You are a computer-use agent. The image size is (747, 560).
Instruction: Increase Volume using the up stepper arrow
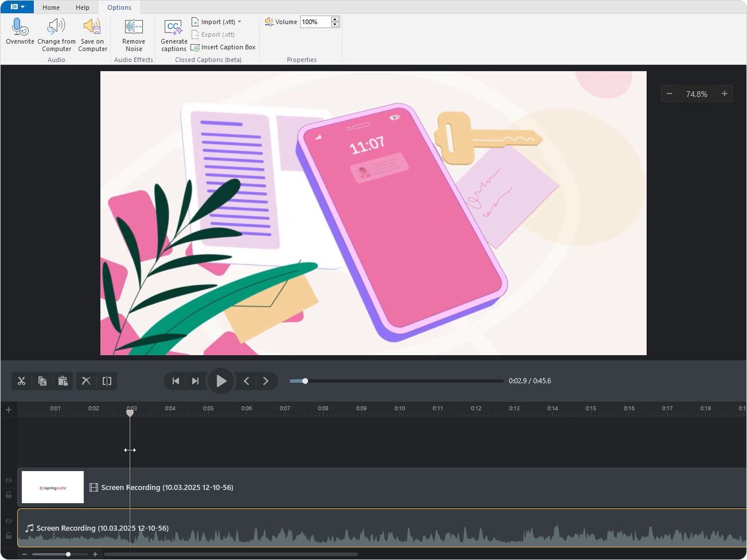click(335, 19)
